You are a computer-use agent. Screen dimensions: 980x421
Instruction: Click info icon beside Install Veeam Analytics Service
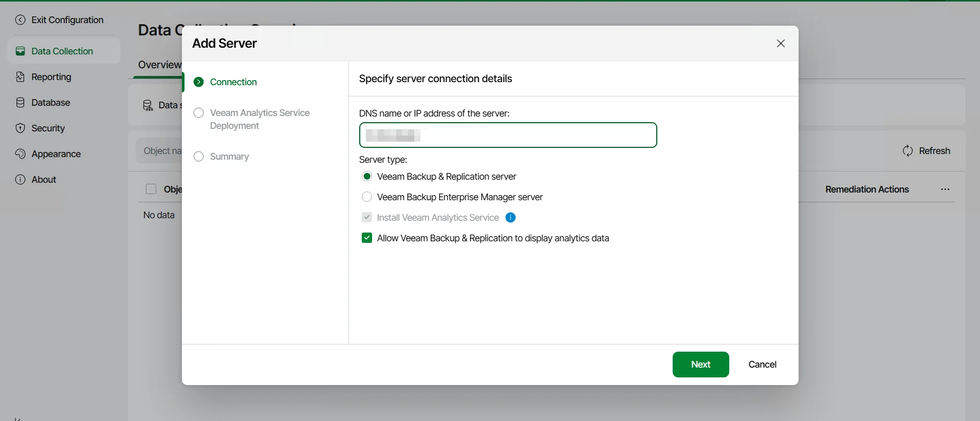510,218
